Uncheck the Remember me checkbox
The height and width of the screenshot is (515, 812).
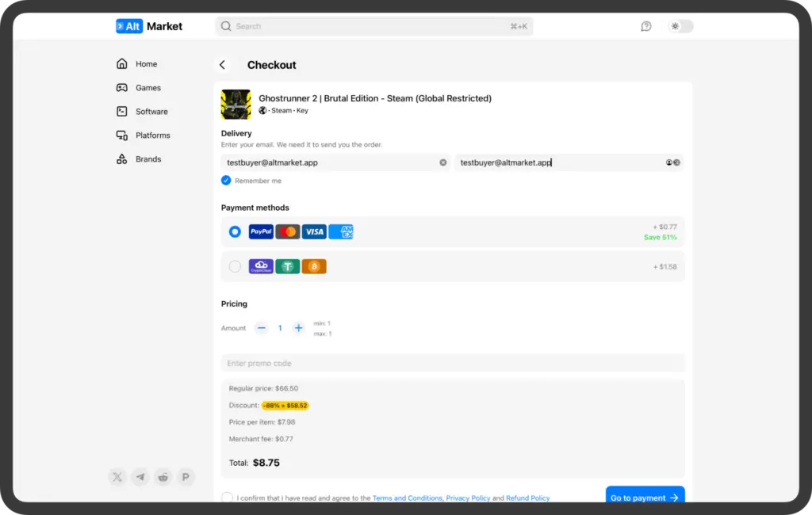226,180
